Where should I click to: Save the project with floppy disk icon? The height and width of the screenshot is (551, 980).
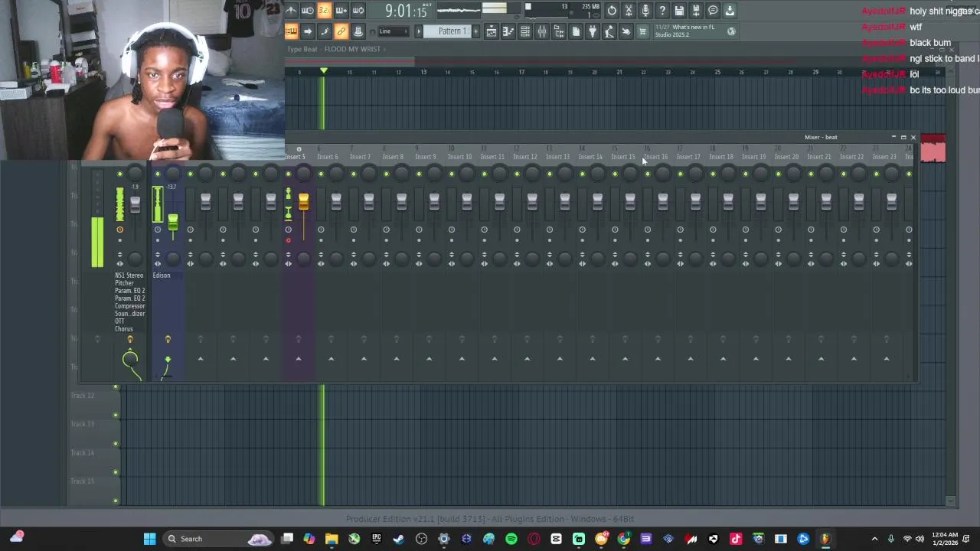click(679, 11)
